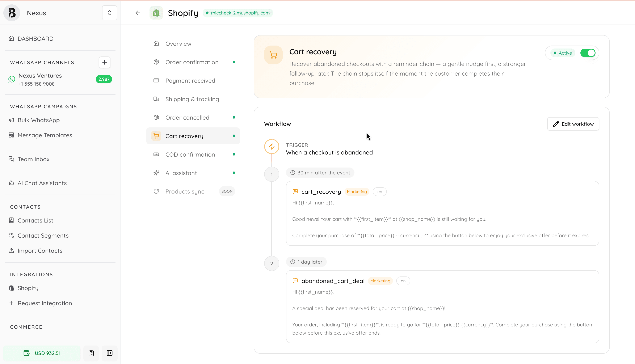The image size is (635, 364).
Task: Go back using the arrow button
Action: point(138,13)
